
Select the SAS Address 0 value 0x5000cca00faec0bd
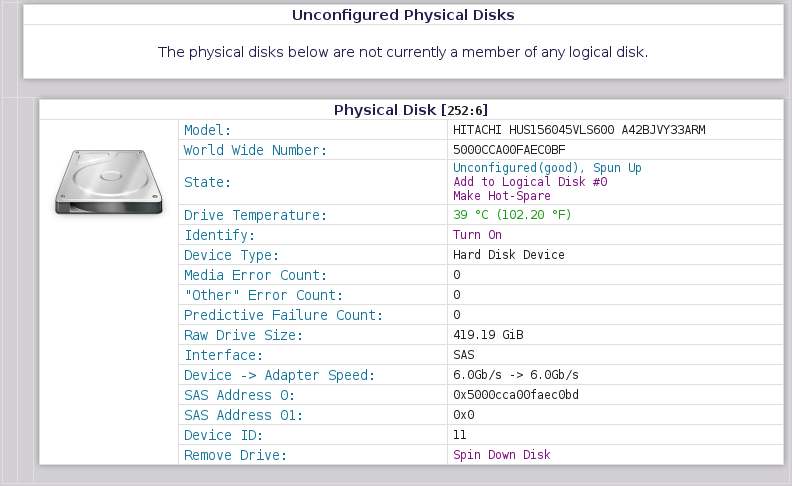[x=515, y=395]
